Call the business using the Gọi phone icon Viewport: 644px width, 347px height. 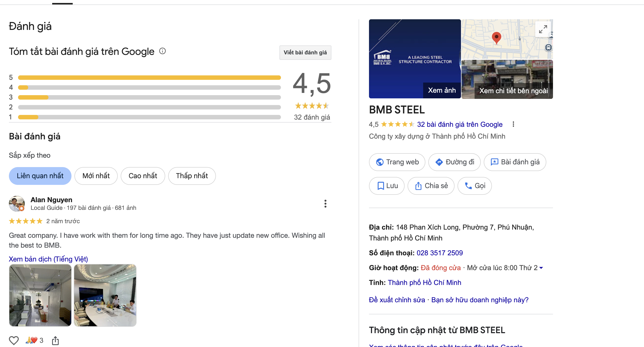[x=468, y=186]
